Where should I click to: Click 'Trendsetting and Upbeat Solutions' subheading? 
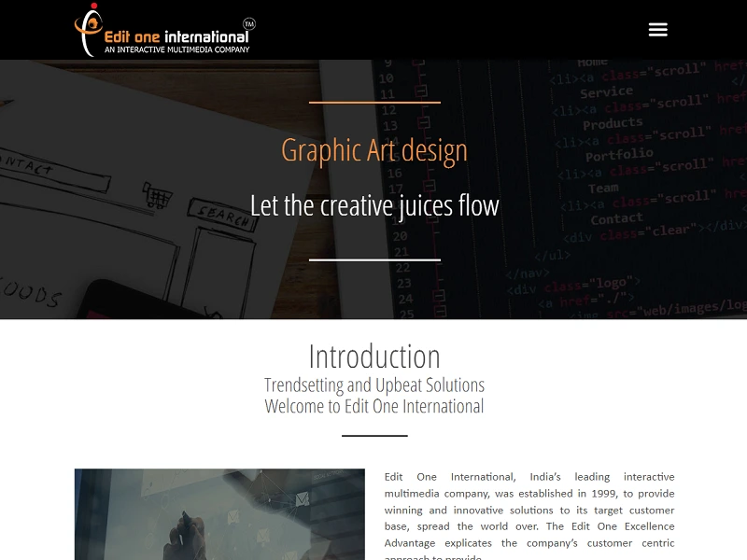click(x=373, y=385)
